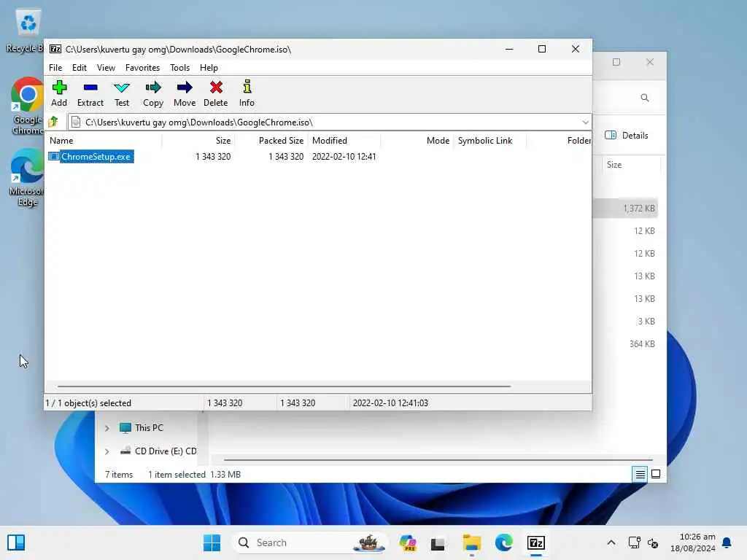747x560 pixels.
Task: Click the 7-Zip taskbar icon
Action: point(536,542)
